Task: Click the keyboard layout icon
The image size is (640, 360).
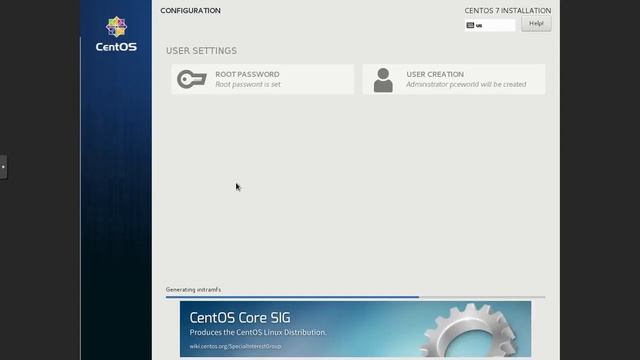Action: click(470, 25)
